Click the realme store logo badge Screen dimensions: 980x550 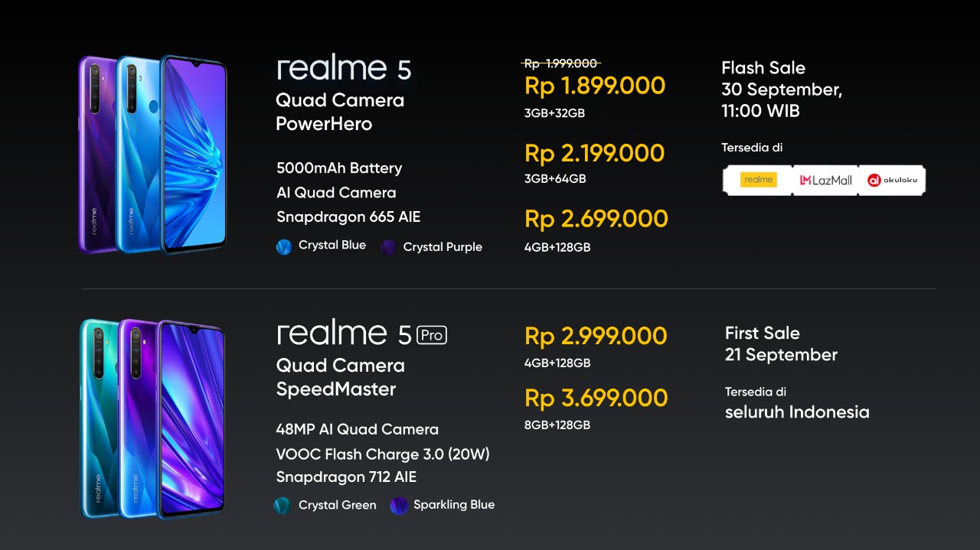click(758, 181)
